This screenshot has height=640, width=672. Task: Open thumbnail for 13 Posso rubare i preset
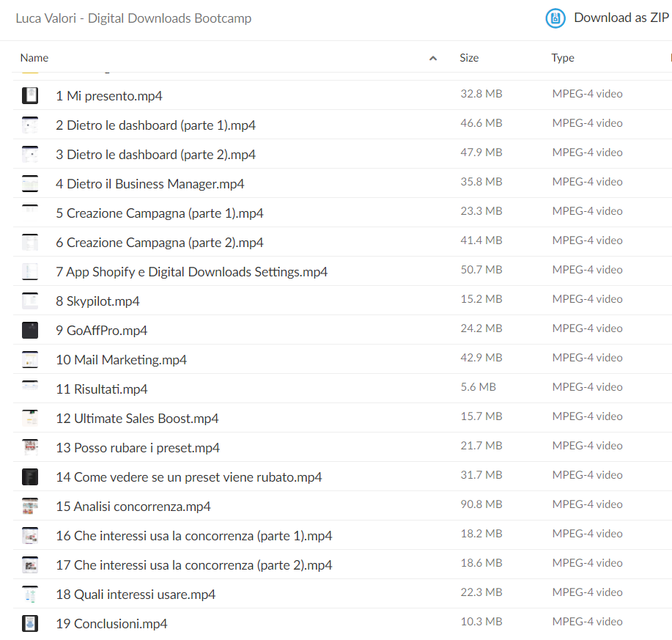[30, 447]
